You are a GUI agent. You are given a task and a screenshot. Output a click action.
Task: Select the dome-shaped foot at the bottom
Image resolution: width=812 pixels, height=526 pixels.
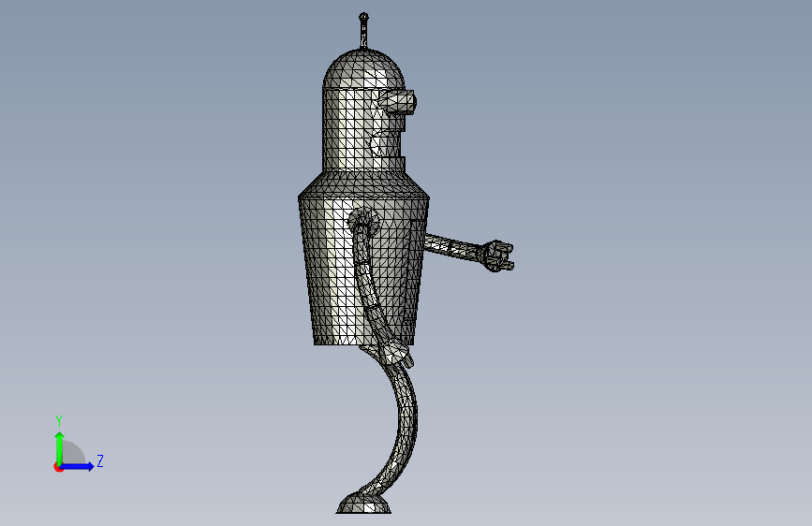(363, 504)
